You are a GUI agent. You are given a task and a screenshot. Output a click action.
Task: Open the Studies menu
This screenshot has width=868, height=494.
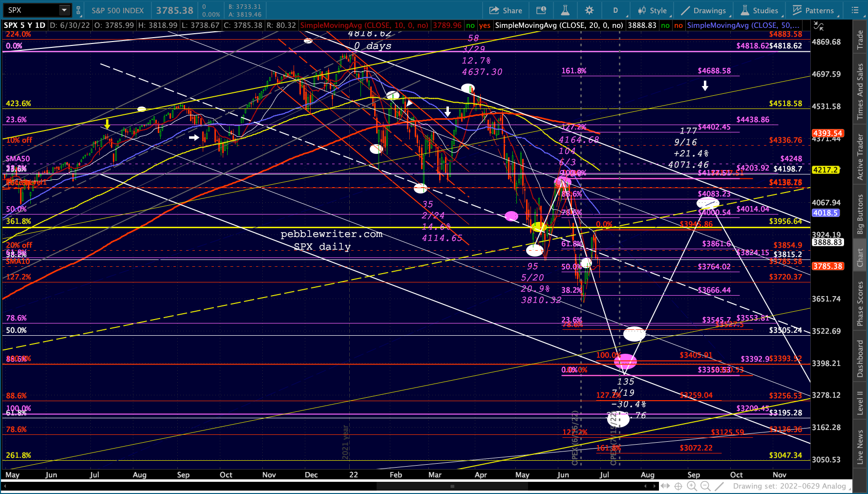[760, 10]
